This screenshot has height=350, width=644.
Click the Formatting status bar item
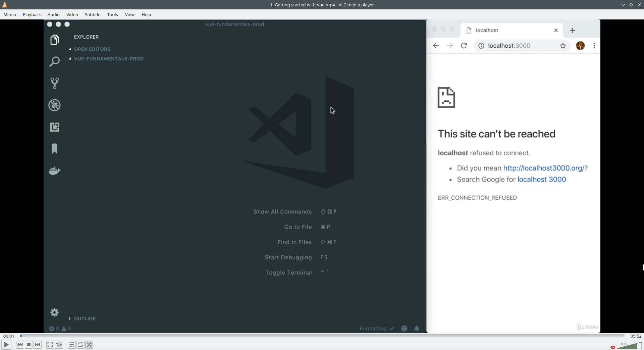(x=377, y=329)
